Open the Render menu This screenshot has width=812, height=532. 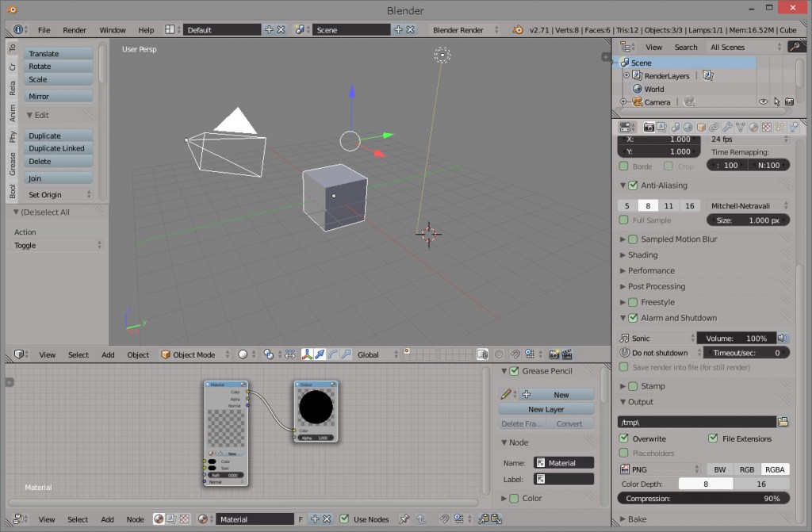[x=74, y=29]
